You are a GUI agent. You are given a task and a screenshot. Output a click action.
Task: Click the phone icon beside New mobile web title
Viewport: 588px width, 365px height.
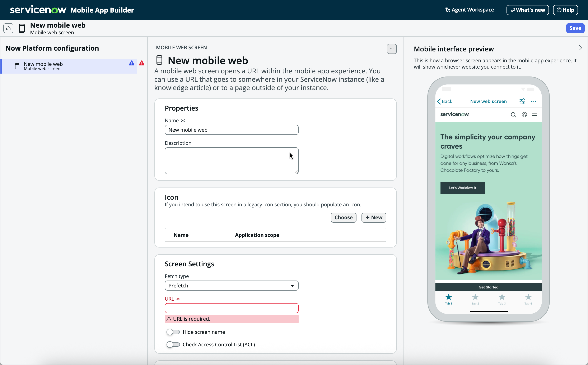(x=22, y=28)
